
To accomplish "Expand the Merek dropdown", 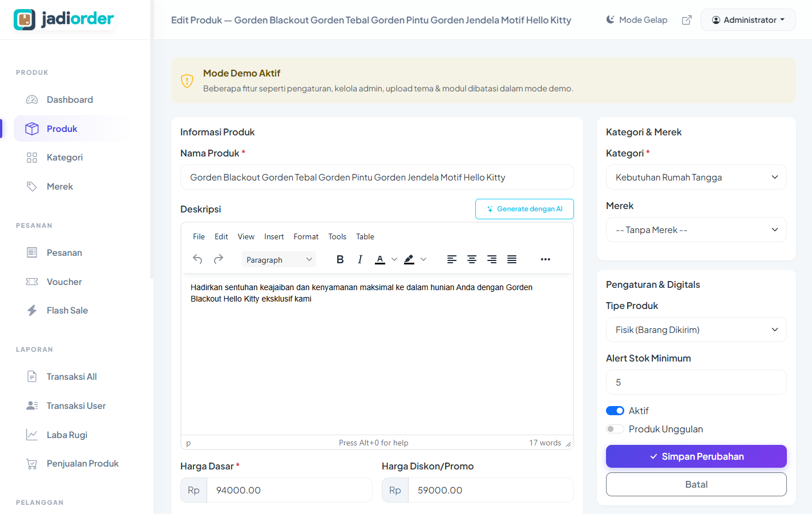I will tap(696, 230).
